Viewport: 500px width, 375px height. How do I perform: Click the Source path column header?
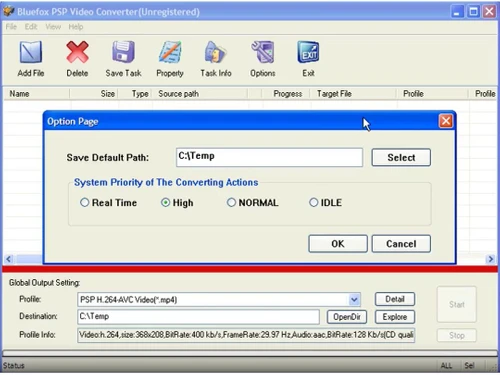tap(200, 94)
